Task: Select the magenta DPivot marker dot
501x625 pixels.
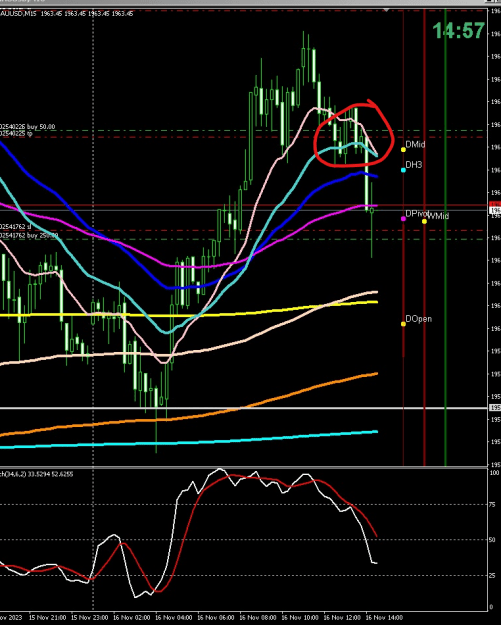Action: 403,219
